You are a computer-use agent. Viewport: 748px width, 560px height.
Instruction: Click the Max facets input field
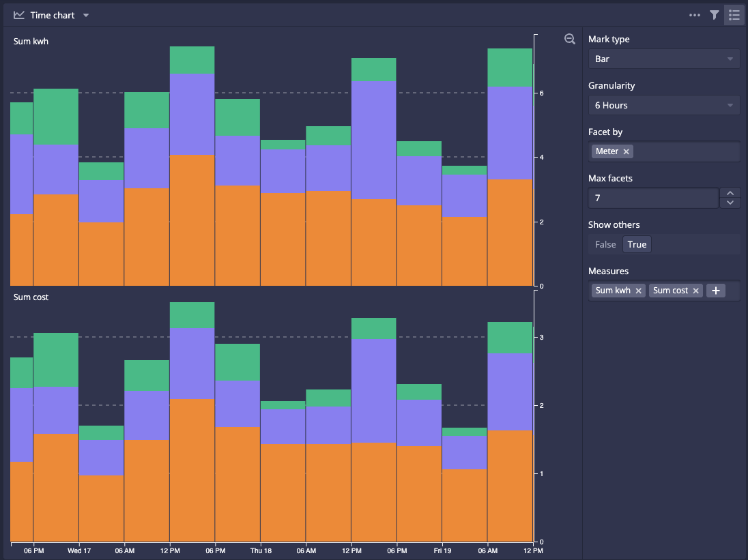[x=653, y=198]
